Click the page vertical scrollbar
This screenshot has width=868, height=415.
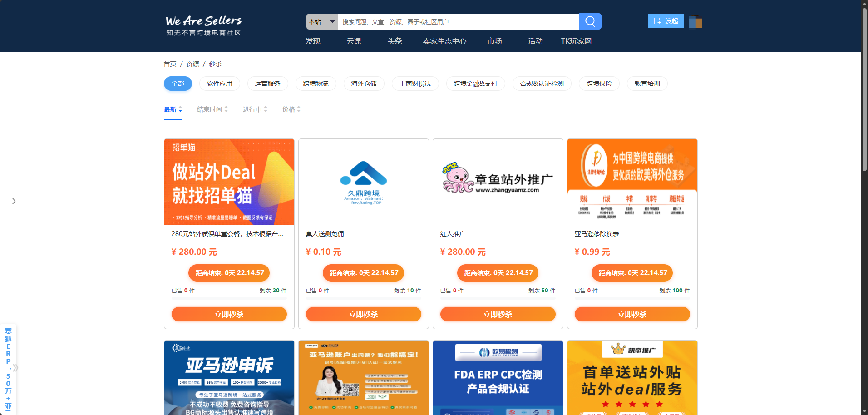coord(864,91)
